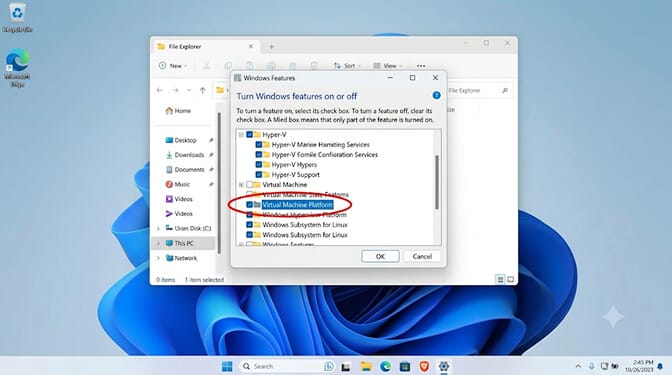
Task: Toggle the Virtual Machine Platform checkbox
Action: coord(249,205)
